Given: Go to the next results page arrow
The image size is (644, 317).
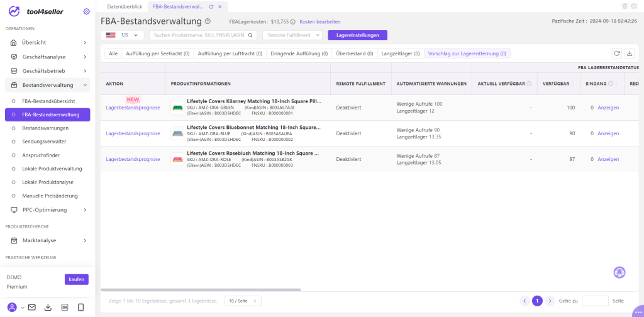Looking at the screenshot, I should pos(550,301).
